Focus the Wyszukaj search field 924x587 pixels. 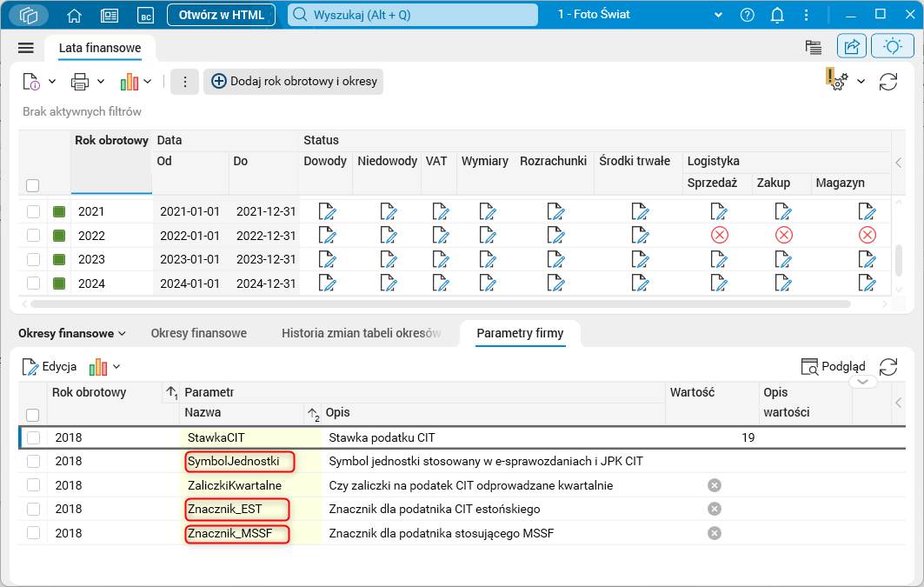tap(413, 15)
